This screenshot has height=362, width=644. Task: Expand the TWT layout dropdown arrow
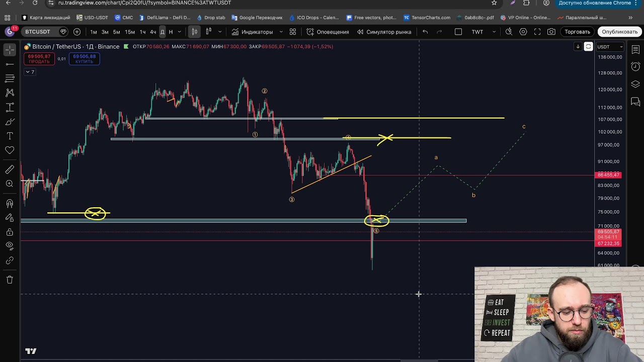pos(494,32)
